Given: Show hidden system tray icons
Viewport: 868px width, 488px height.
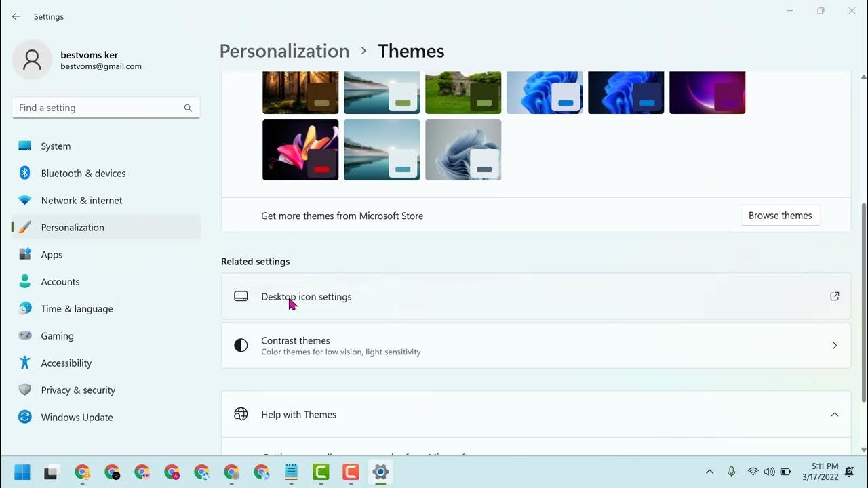Looking at the screenshot, I should coord(709,472).
